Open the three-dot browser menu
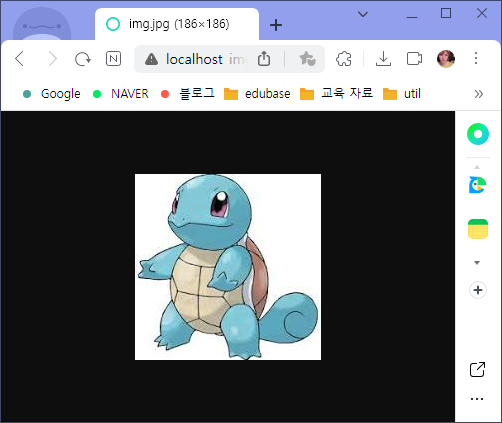Screen dimensions: 502x423 click(x=476, y=58)
